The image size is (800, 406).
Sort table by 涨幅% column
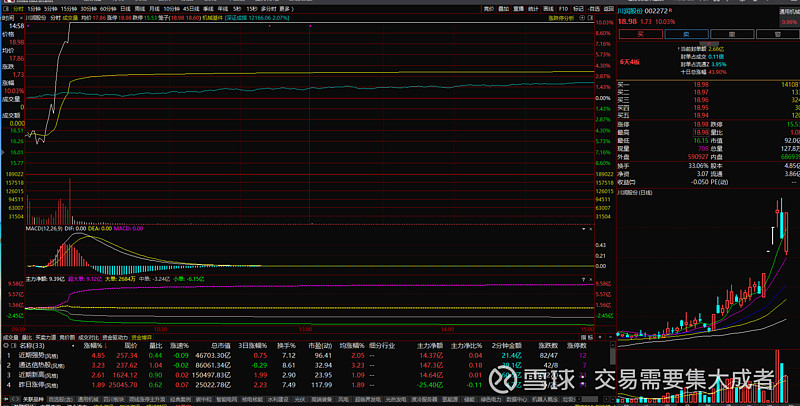click(92, 346)
